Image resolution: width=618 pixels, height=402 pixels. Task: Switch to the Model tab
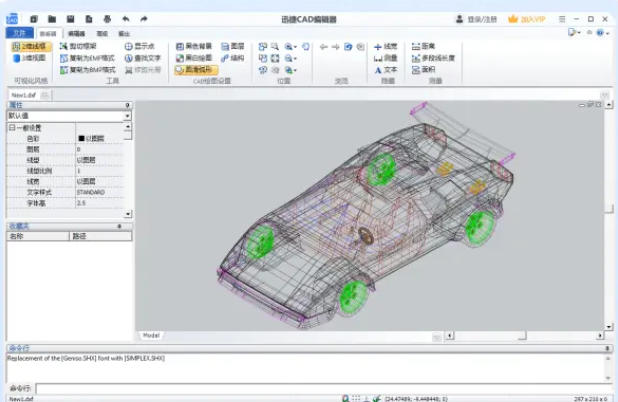tap(151, 335)
